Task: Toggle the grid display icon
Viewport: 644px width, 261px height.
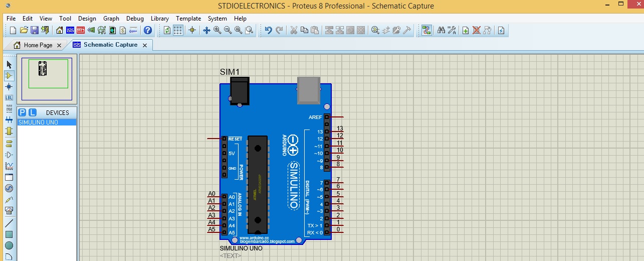Action: click(178, 30)
